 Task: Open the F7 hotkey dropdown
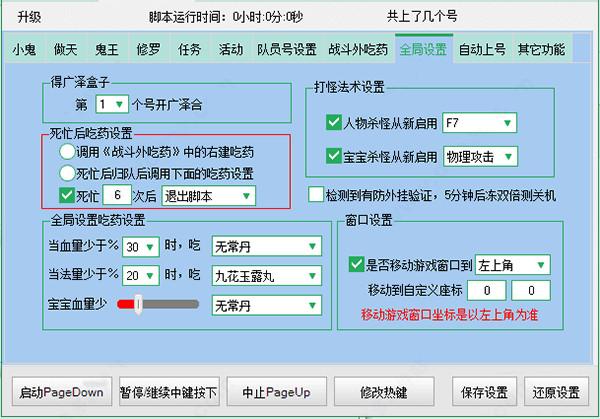coord(479,123)
